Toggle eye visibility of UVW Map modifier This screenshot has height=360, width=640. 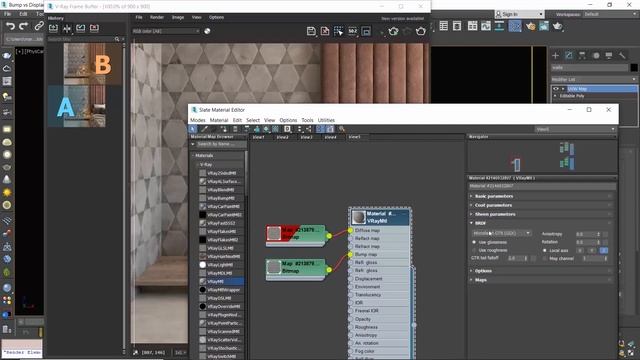[556, 89]
